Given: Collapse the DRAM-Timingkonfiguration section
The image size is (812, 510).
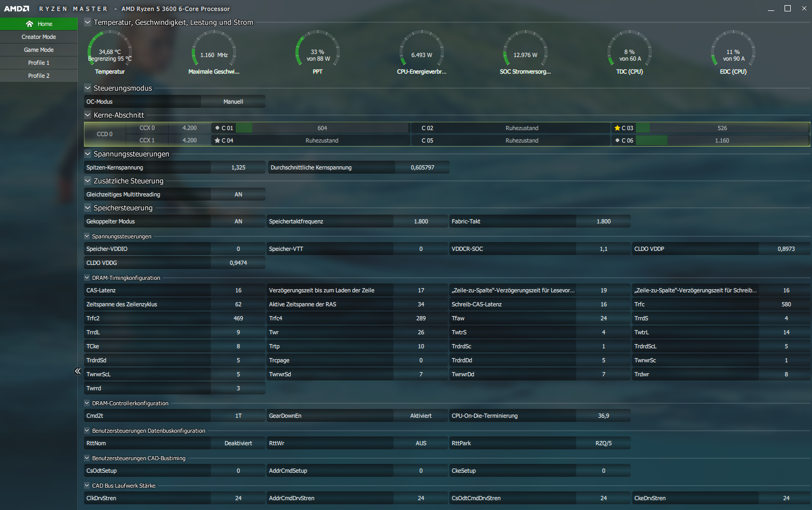Looking at the screenshot, I should coord(87,278).
